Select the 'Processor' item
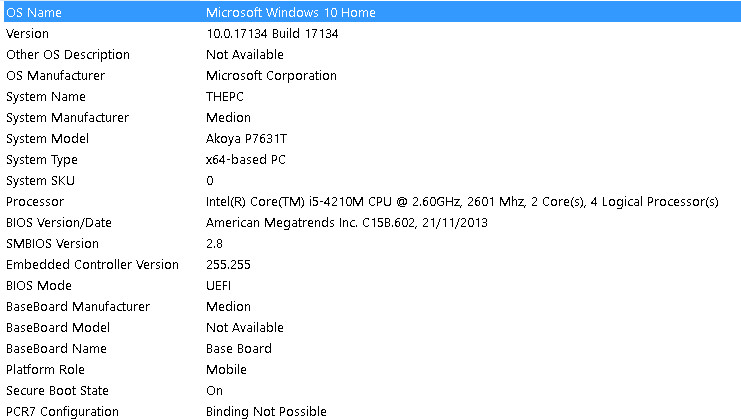The height and width of the screenshot is (419, 741). click(35, 202)
